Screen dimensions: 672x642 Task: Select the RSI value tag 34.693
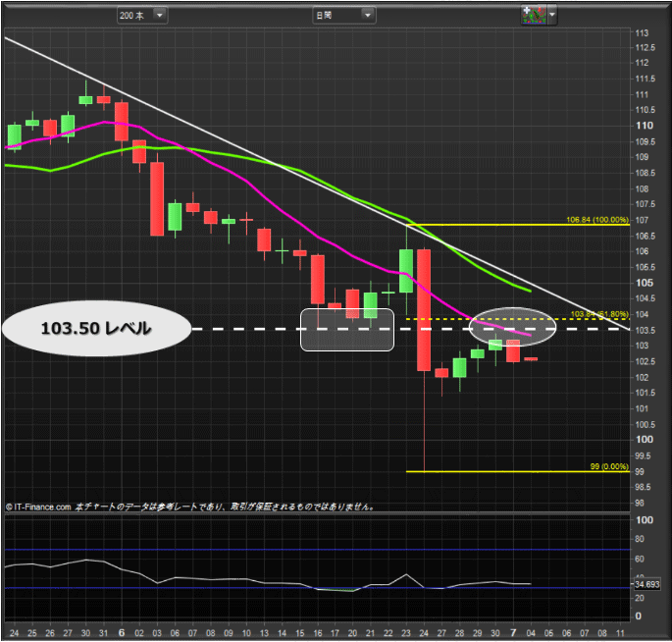point(647,584)
